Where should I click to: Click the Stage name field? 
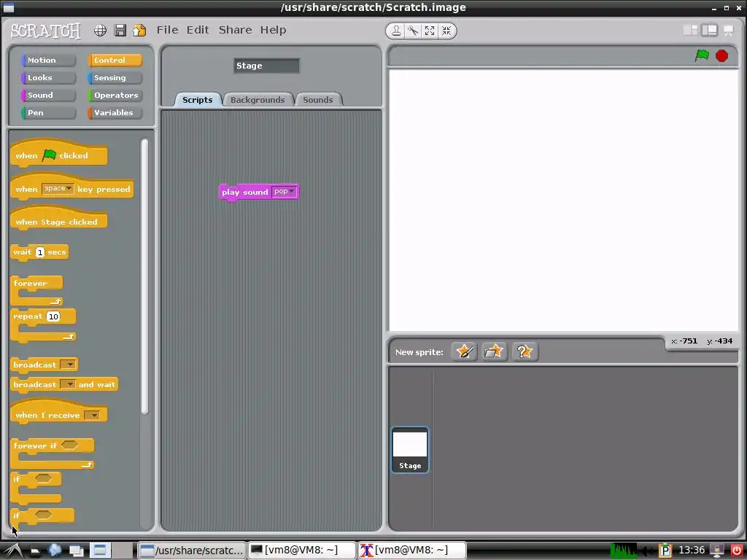tap(266, 66)
